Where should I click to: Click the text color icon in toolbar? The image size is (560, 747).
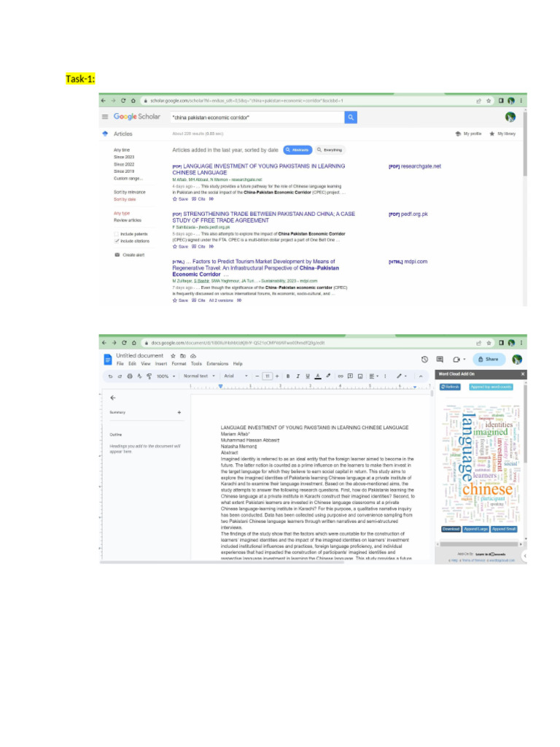pyautogui.click(x=318, y=376)
